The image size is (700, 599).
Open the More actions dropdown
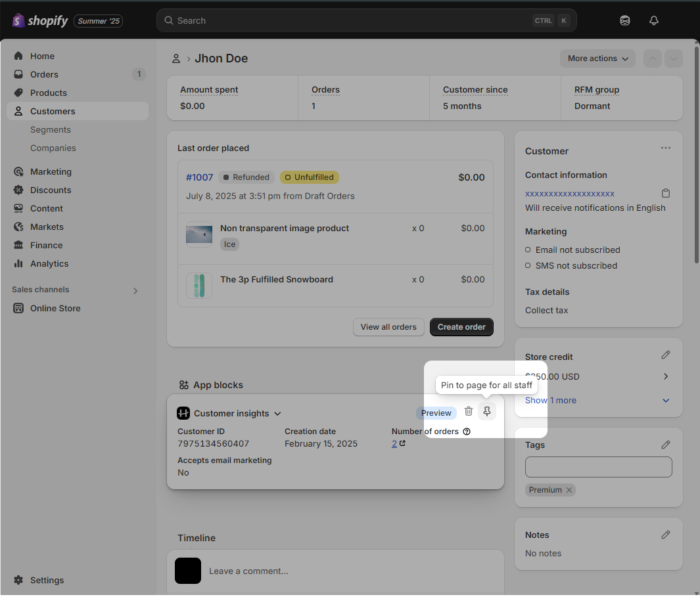597,58
